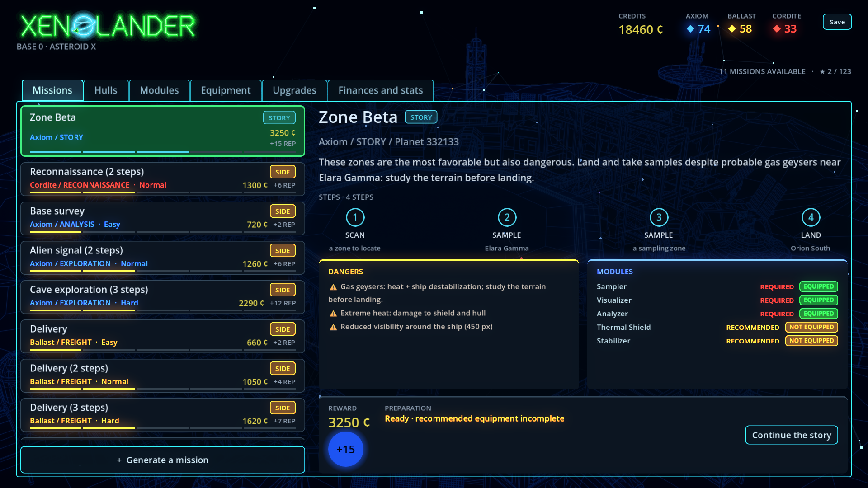
Task: Click the extreme heat warning triangle icon
Action: (x=333, y=314)
